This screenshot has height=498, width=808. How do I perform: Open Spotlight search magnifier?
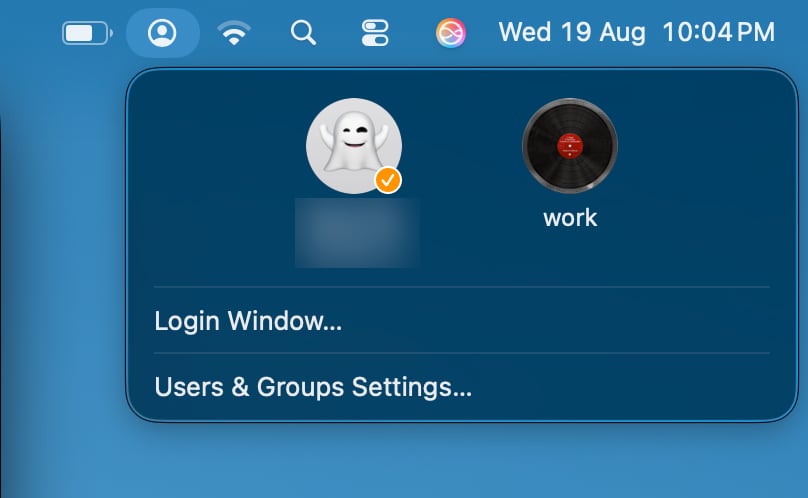(x=303, y=33)
